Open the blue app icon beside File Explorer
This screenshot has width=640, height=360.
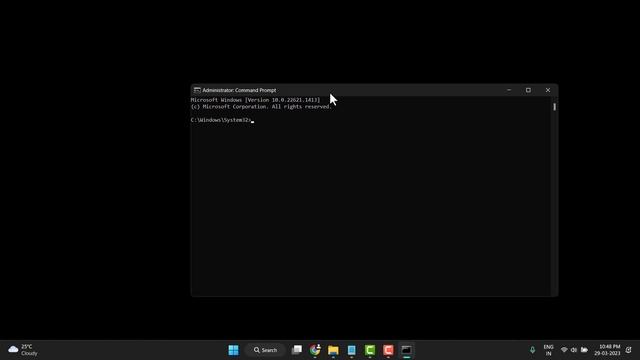pyautogui.click(x=351, y=350)
